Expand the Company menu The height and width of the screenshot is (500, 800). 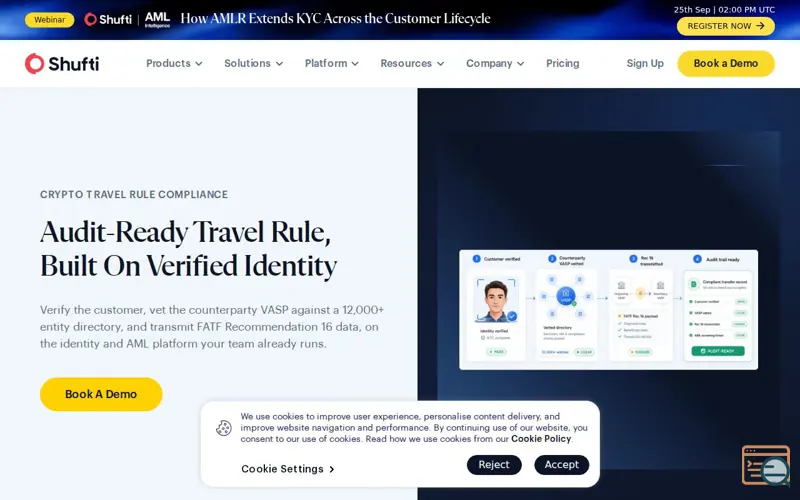495,63
